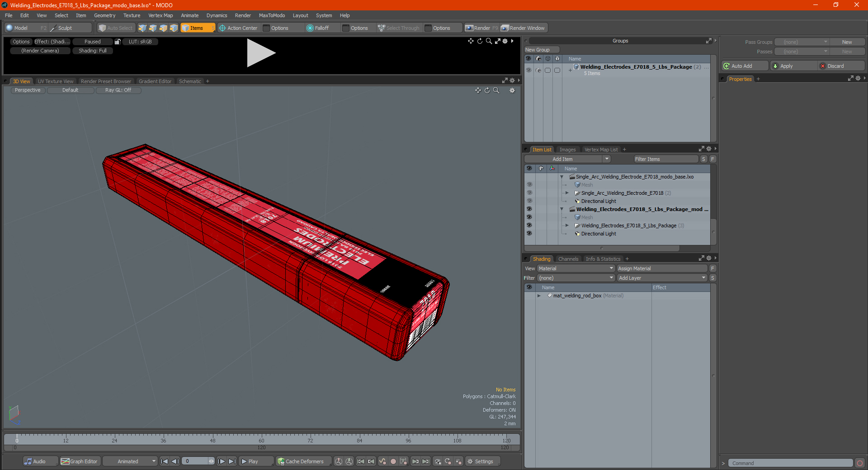The width and height of the screenshot is (868, 470).
Task: Open Filter (none) dropdown
Action: (576, 278)
